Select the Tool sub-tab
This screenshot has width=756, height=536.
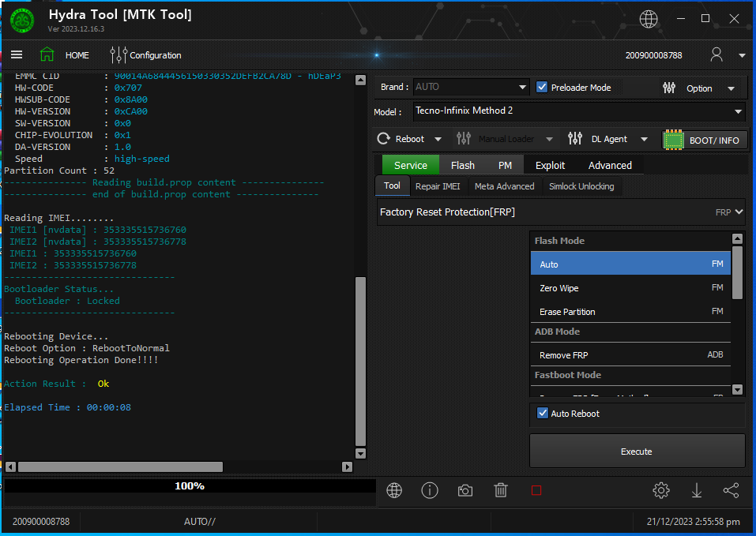[x=392, y=186]
